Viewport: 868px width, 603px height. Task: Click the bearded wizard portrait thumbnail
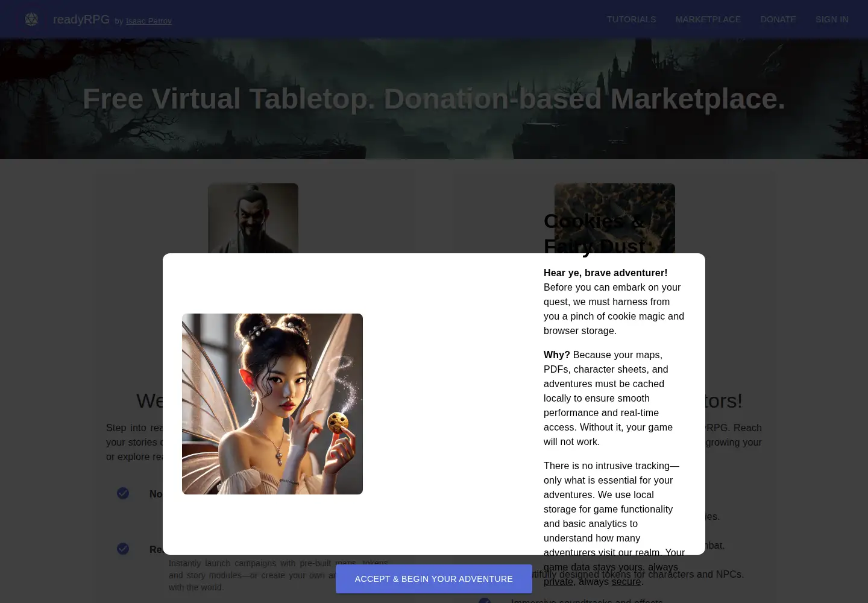(253, 218)
